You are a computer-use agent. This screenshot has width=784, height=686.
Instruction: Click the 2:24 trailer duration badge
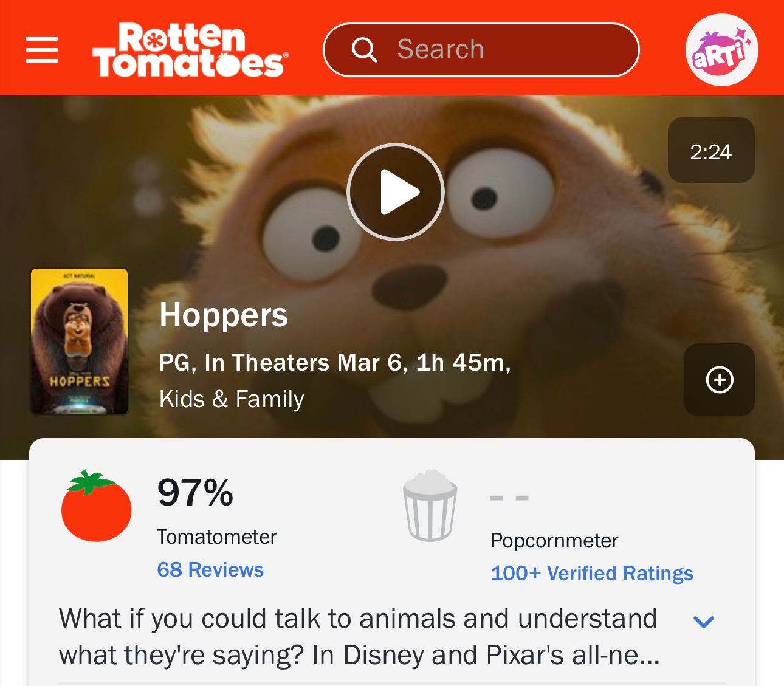click(x=711, y=151)
